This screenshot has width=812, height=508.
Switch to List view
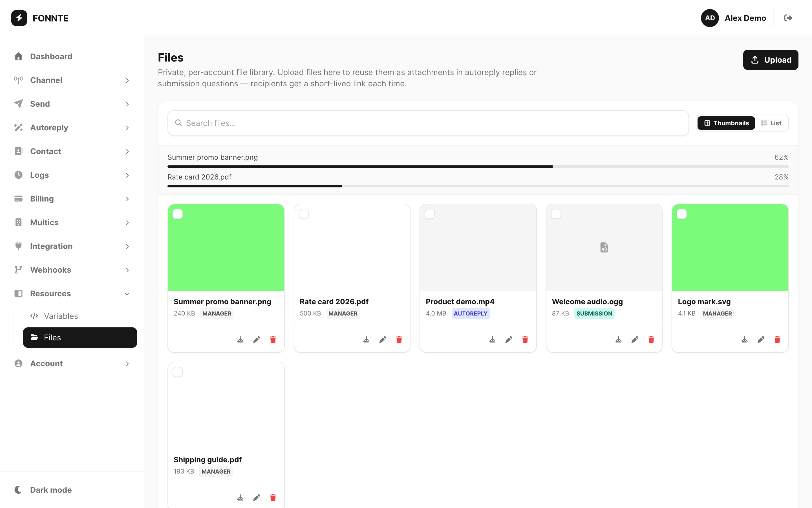771,123
